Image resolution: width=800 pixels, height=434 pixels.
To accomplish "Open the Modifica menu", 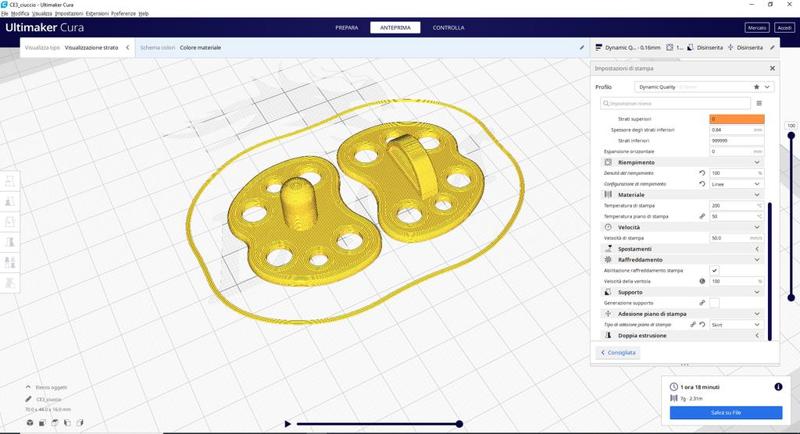I will click(x=20, y=14).
